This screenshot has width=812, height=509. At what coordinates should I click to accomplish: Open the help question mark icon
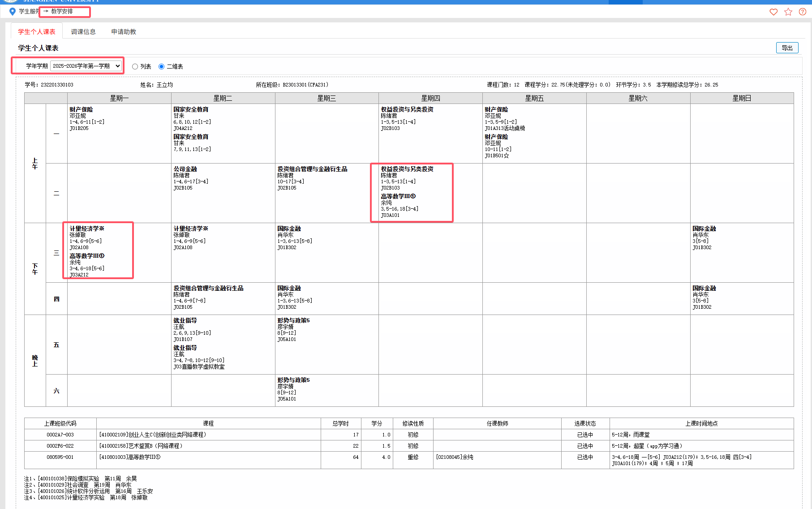pos(803,12)
